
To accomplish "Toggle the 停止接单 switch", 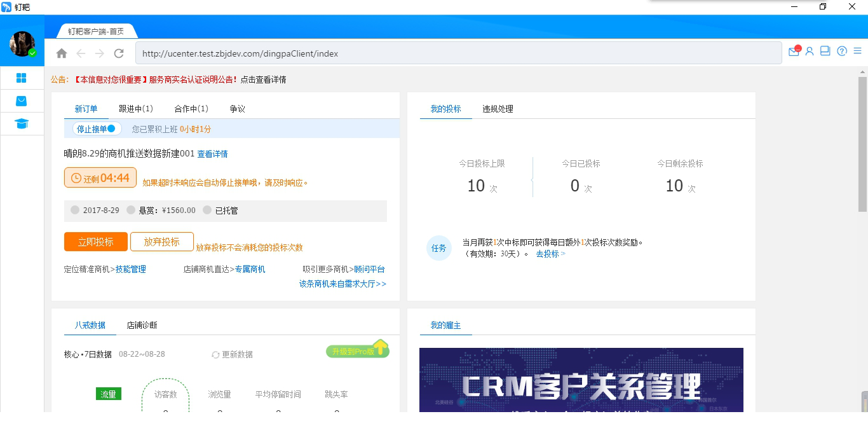I will coord(97,128).
